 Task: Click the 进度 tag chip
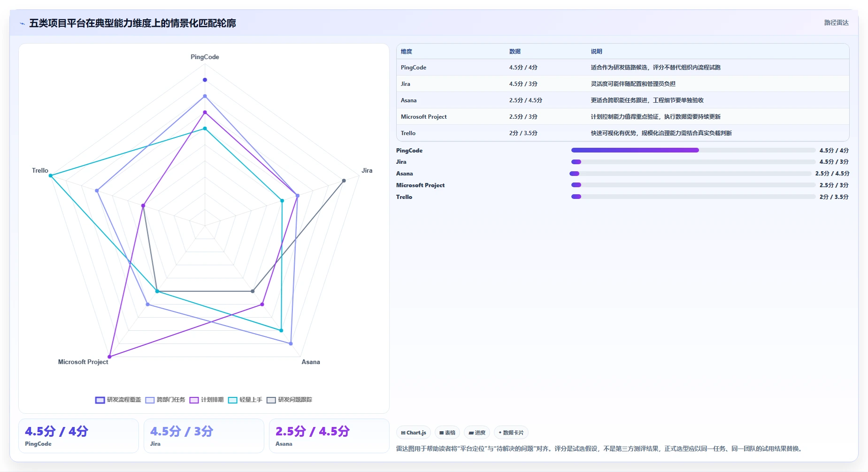point(477,433)
